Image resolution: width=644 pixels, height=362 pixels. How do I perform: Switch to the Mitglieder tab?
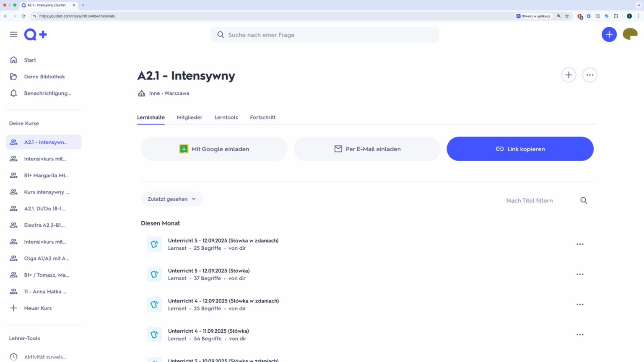tap(190, 117)
